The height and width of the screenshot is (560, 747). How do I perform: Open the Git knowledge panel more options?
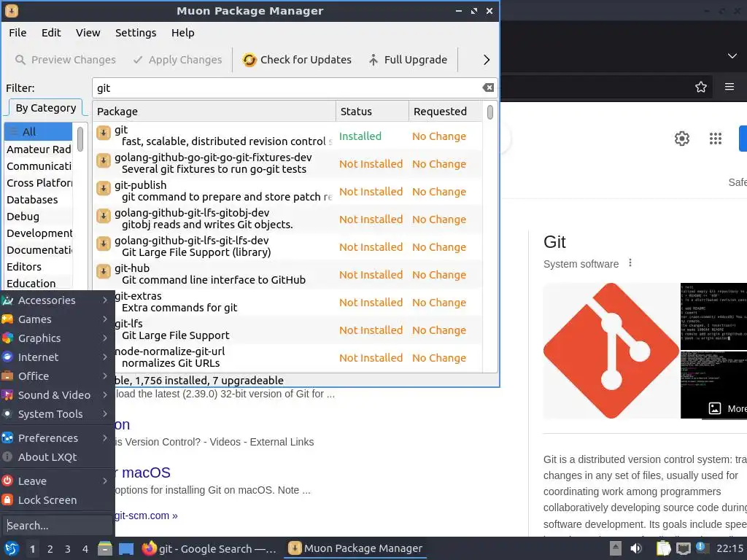tap(630, 262)
